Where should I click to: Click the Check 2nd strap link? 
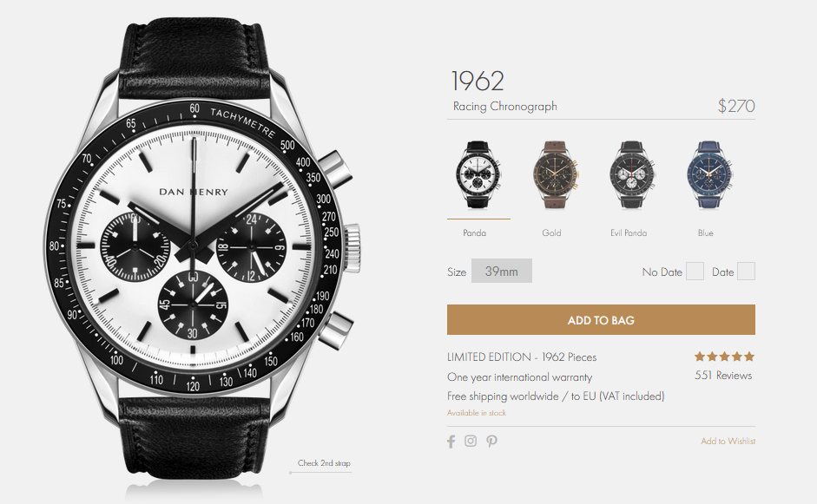(324, 463)
